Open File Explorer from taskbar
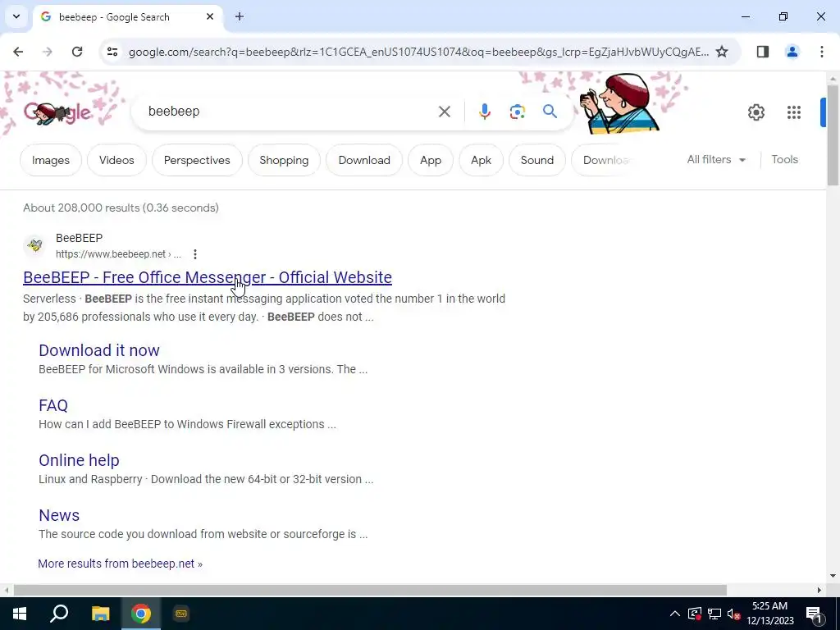This screenshot has height=630, width=840. tap(100, 614)
